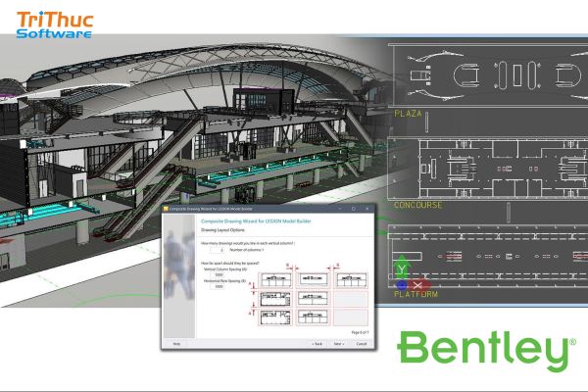Maximize the Composite Drawing Wizard window
This screenshot has width=588, height=392.
tap(353, 209)
